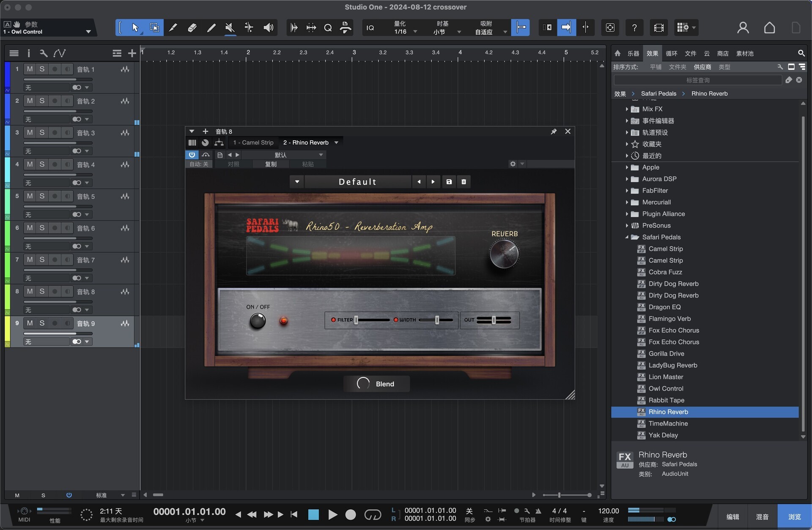Open track inspector info icon
The width and height of the screenshot is (812, 530).
29,53
